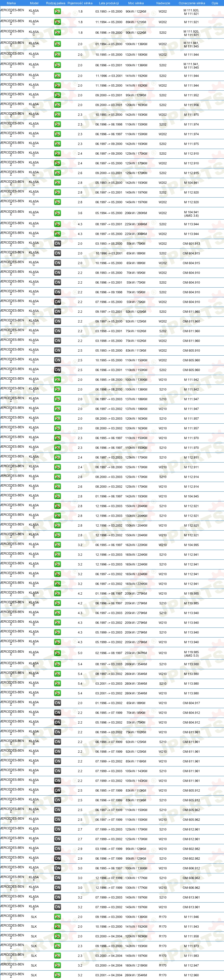
Task: Click the Nadwozie column header
Action: point(163,3)
